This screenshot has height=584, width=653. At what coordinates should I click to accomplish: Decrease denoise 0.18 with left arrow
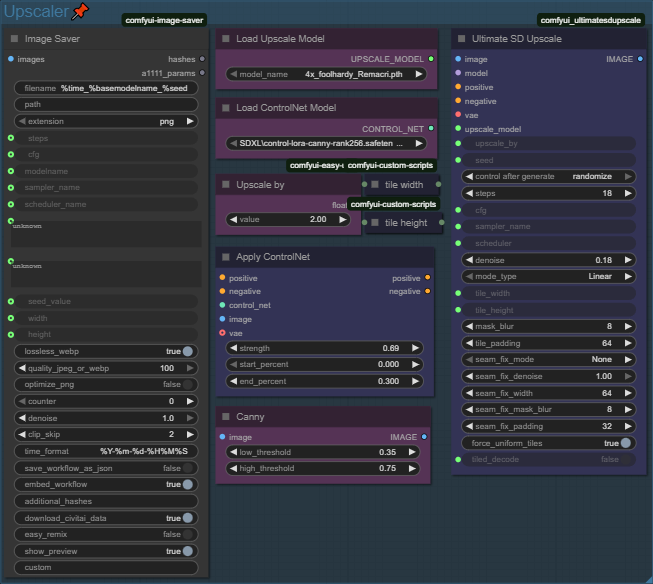click(469, 260)
